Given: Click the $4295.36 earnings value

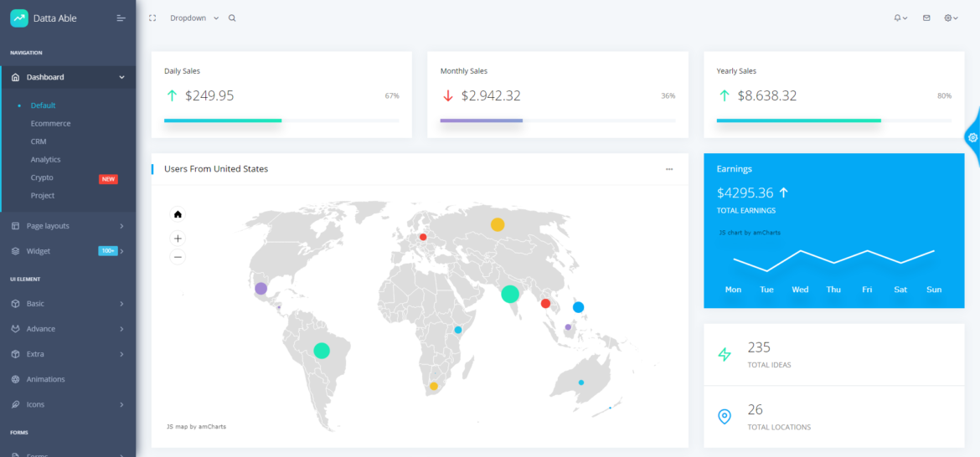Looking at the screenshot, I should coord(745,193).
